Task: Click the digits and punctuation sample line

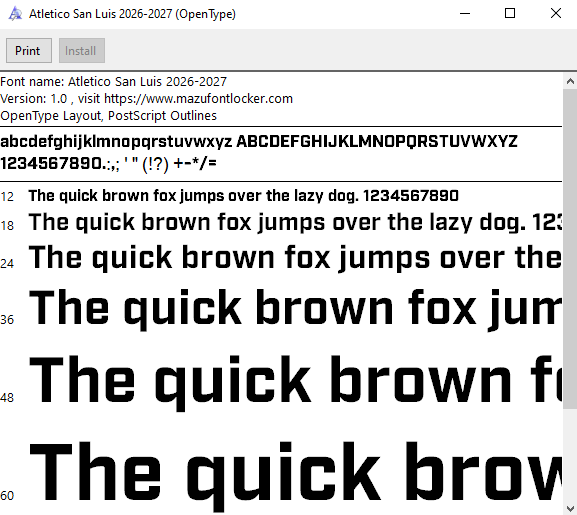Action: (x=109, y=164)
